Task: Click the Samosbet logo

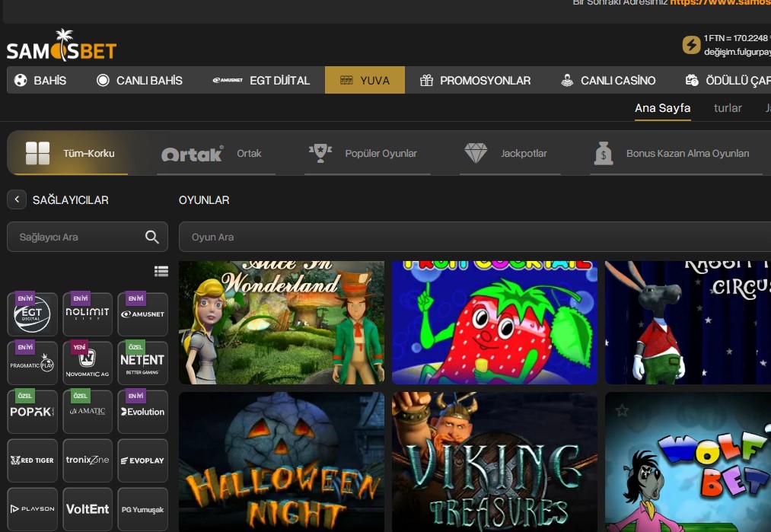Action: point(62,46)
